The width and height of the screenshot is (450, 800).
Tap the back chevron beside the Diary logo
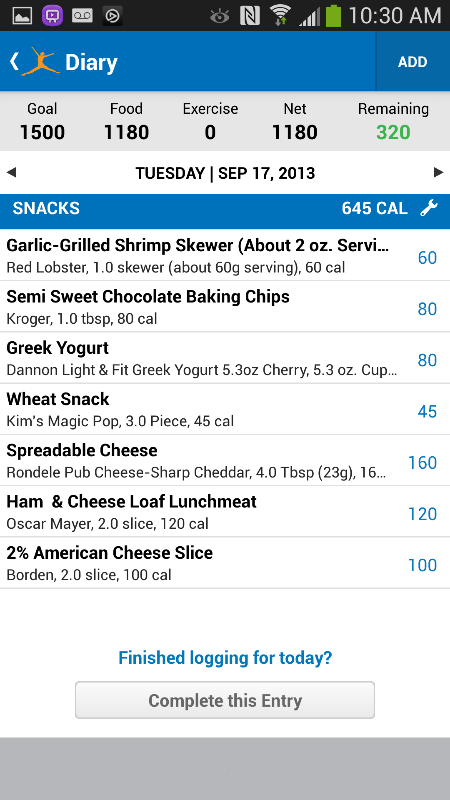point(14,62)
